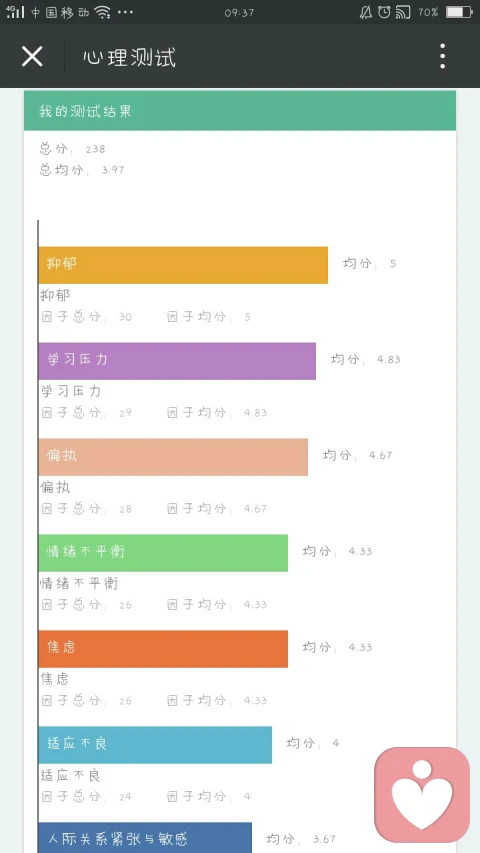Image resolution: width=480 pixels, height=853 pixels.
Task: Select the dark blue 人际关系紧张与敏感 bar
Action: 145,838
